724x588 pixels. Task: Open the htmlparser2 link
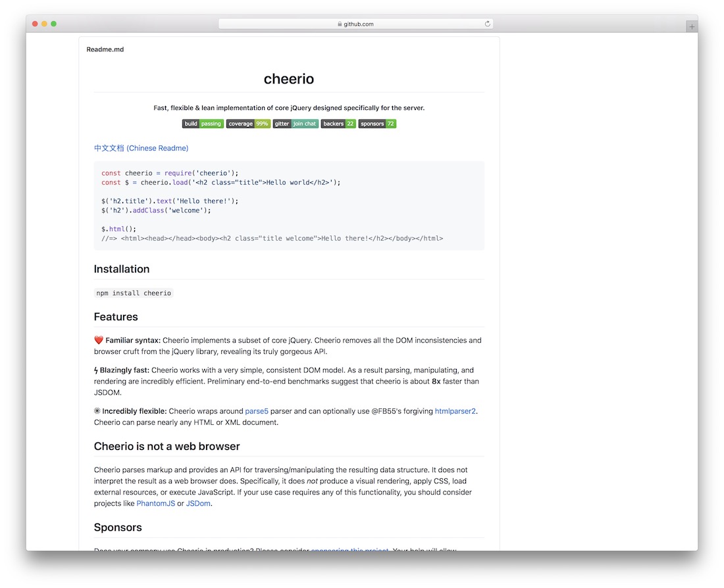pyautogui.click(x=455, y=411)
